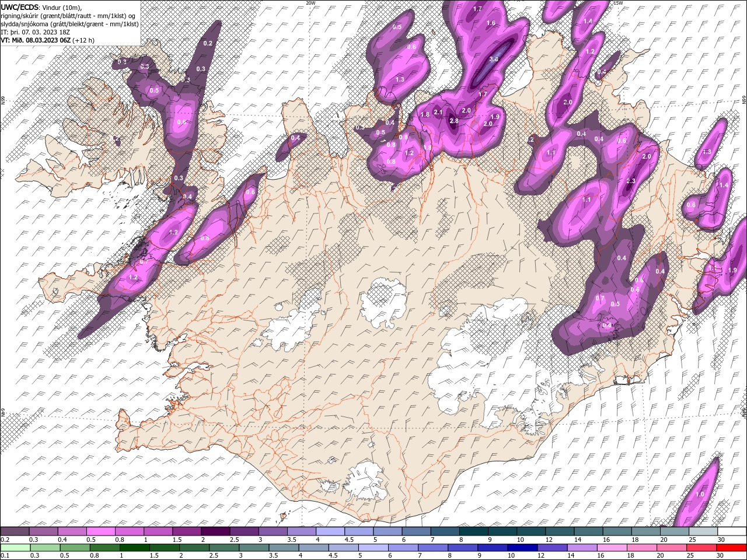Click the 2.1 precipitation value label
747x560 pixels.
tap(439, 113)
